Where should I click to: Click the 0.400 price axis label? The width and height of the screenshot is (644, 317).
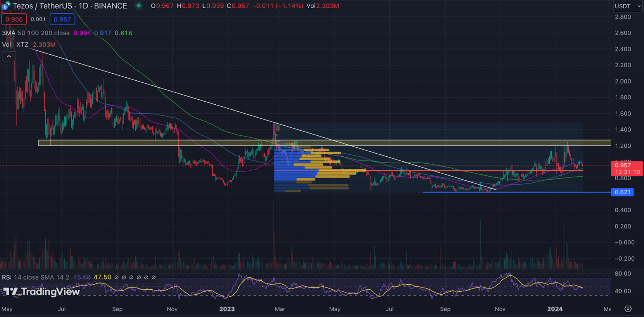click(x=623, y=210)
